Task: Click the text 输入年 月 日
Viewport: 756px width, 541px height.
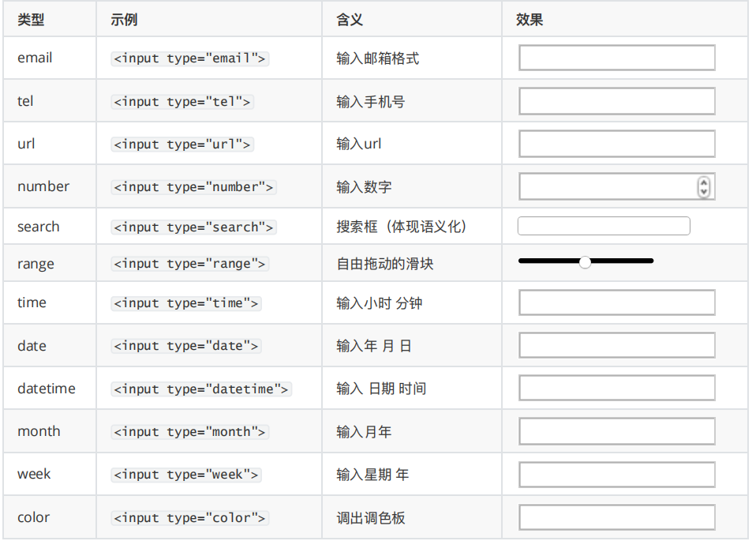Action: coord(374,346)
